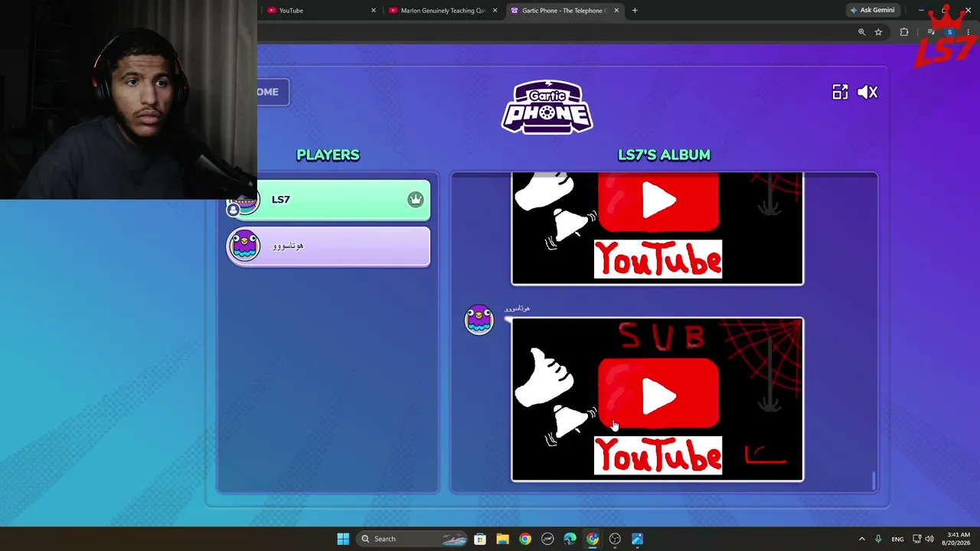Close the YouTube browser tab
The image size is (980, 551).
point(374,11)
